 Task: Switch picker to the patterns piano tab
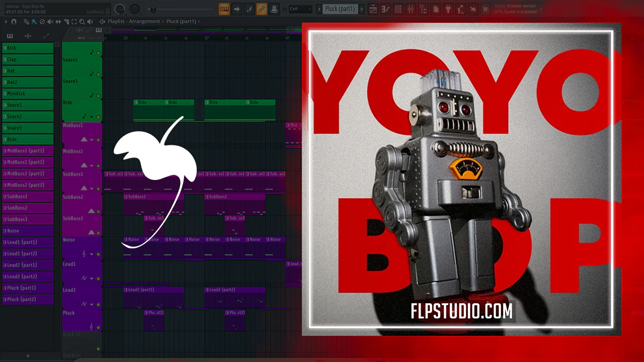tap(10, 36)
